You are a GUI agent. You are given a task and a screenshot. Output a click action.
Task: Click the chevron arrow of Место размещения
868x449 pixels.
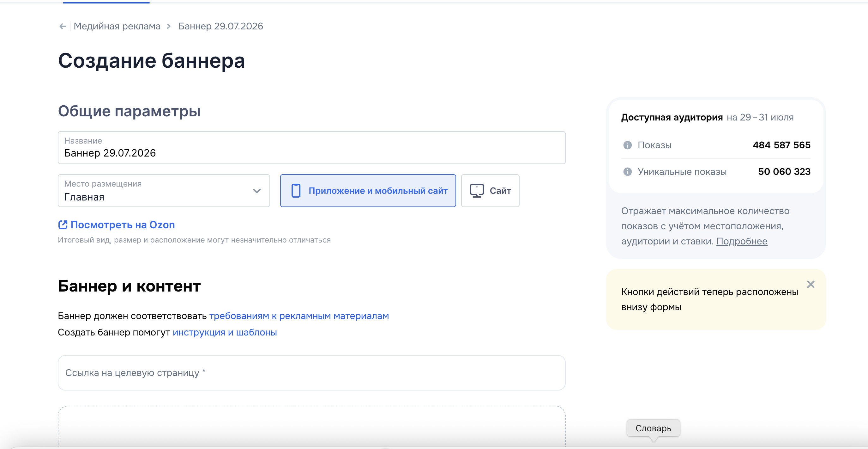pyautogui.click(x=257, y=191)
